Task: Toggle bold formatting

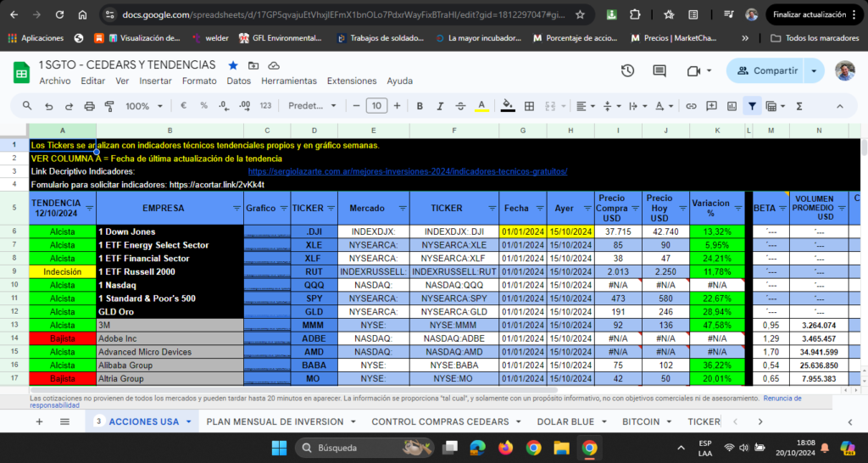Action: pos(419,106)
